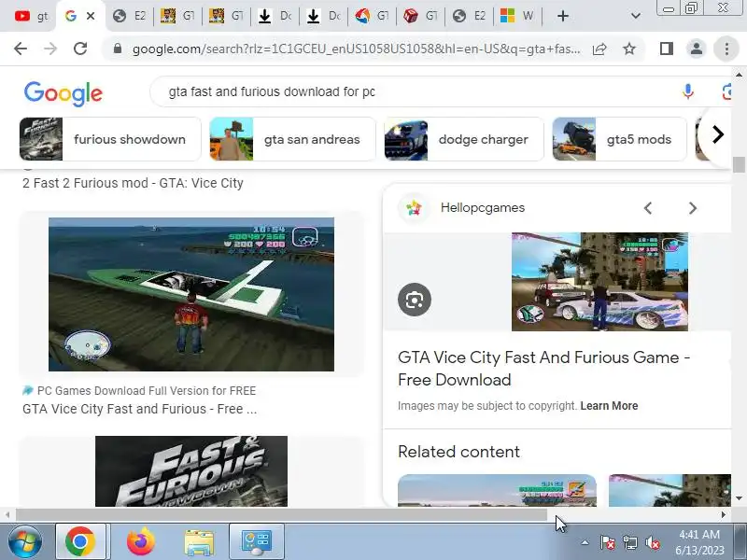Open clock showing 4:41 AM
The image size is (747, 560).
click(699, 542)
